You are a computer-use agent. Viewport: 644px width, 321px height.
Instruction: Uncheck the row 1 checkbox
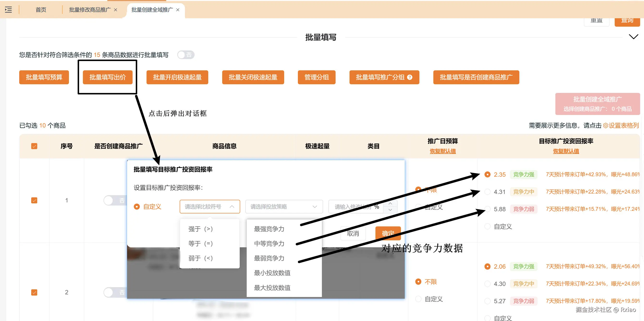click(x=34, y=200)
